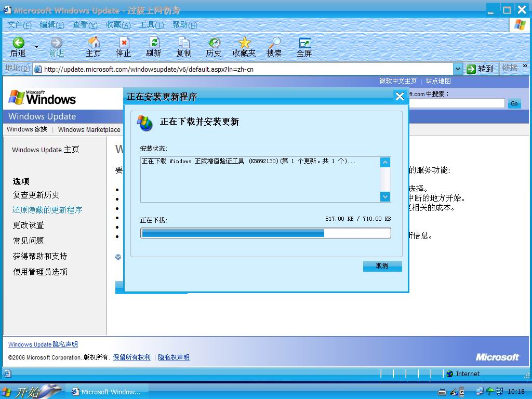Click the 10:18 taskbar clock
The width and height of the screenshot is (532, 399).
click(x=516, y=392)
